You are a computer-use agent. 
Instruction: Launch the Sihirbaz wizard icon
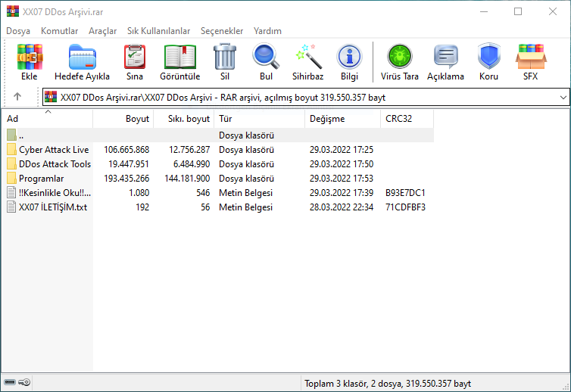(308, 57)
